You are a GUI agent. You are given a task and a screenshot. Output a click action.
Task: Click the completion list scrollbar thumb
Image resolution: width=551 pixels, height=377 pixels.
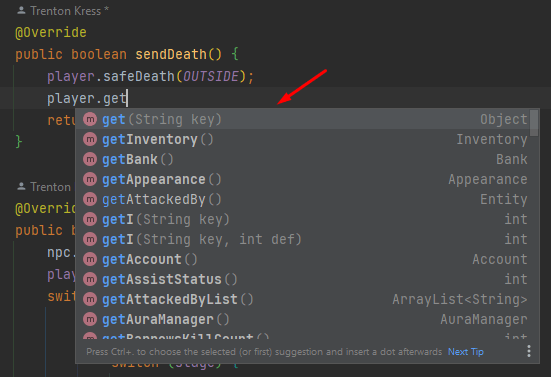[534, 123]
